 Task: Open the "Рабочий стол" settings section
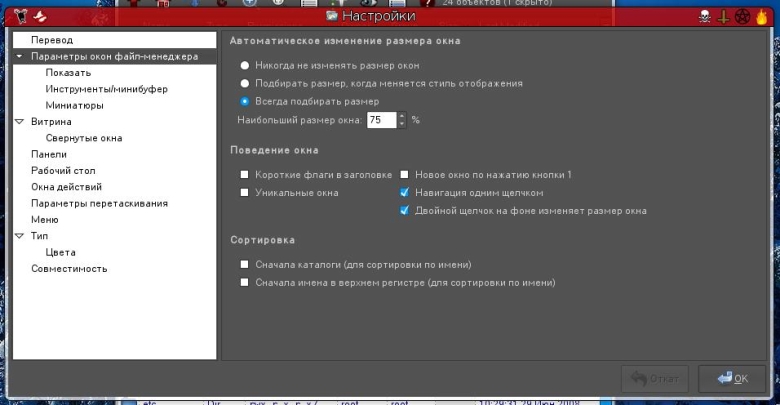(x=63, y=171)
